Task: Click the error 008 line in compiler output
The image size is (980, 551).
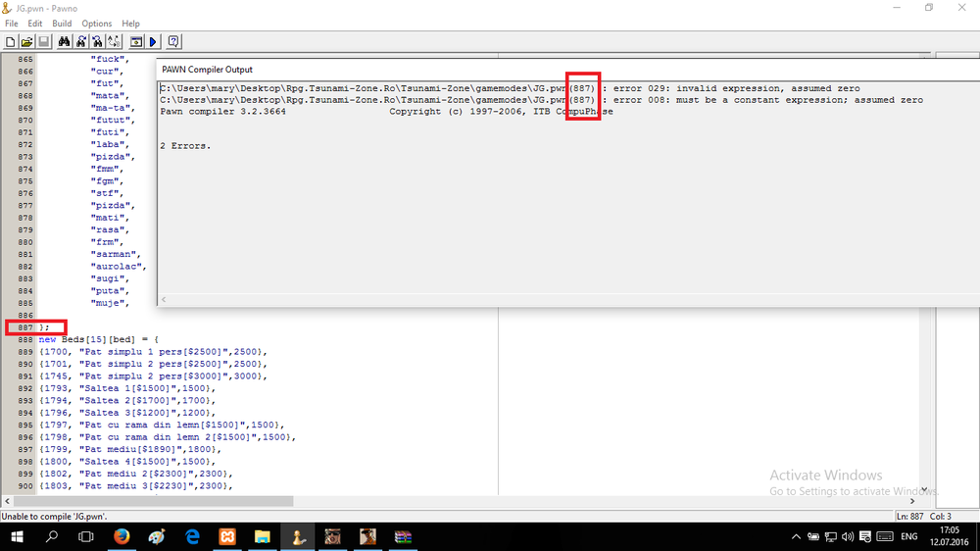Action: pos(541,100)
